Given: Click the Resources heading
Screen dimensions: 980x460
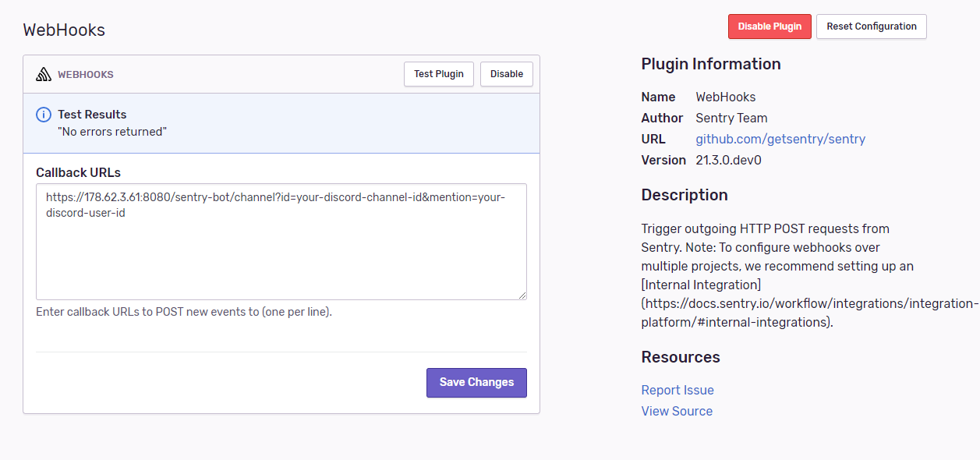Looking at the screenshot, I should point(681,358).
